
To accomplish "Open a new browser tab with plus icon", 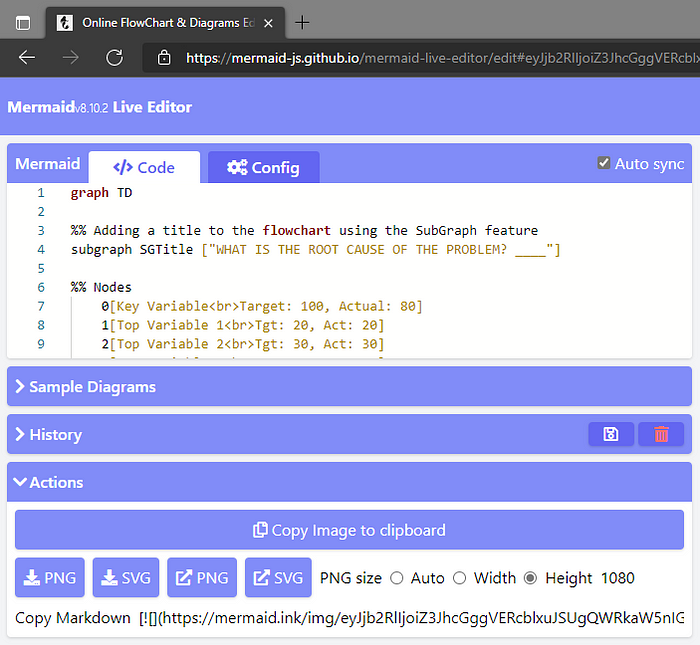I will (302, 22).
